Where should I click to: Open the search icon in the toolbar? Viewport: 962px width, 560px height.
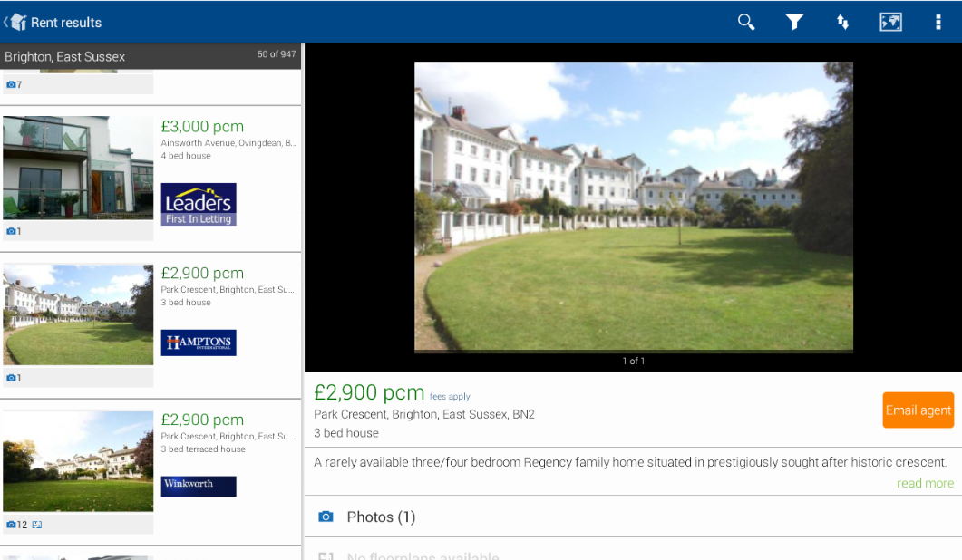(x=745, y=22)
